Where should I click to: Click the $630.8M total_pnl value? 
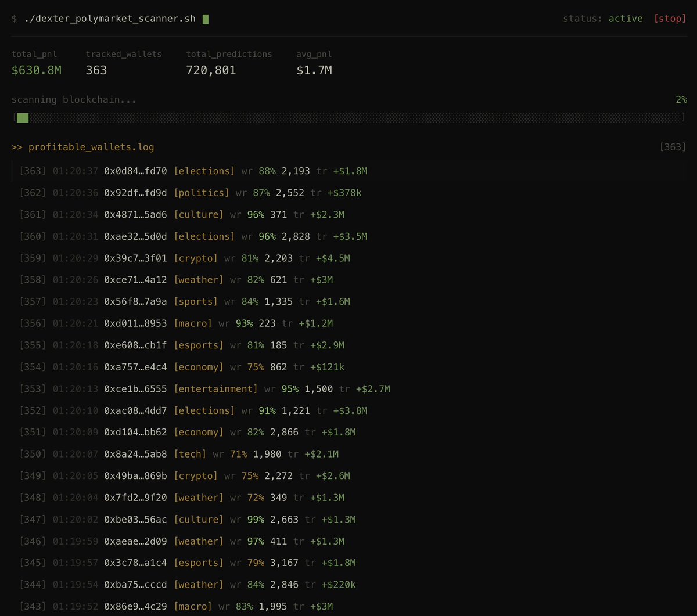click(37, 71)
